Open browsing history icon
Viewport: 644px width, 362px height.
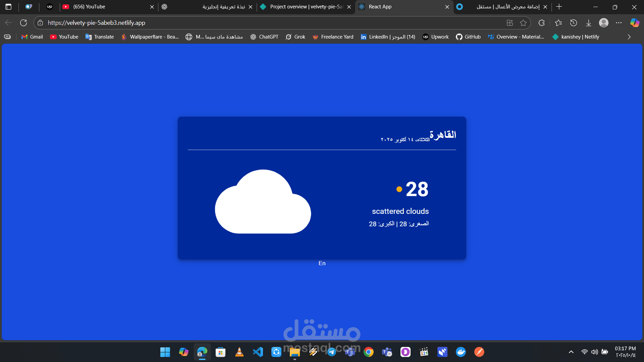574,23
